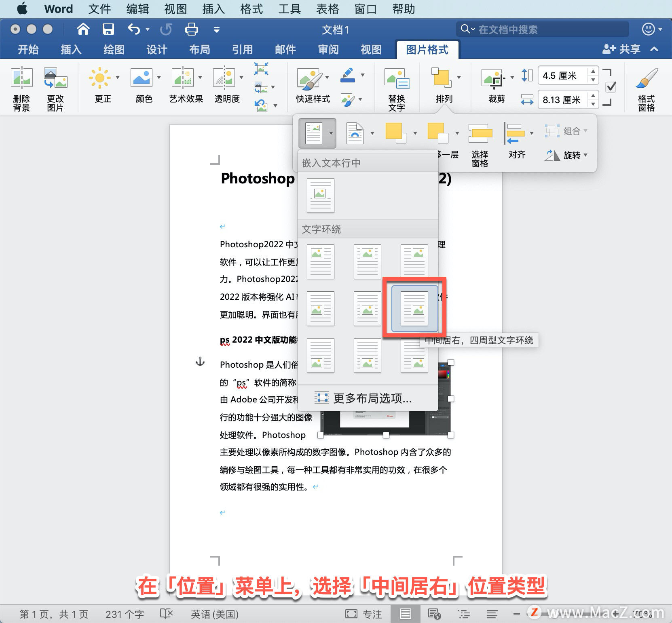Switch to the Web Layout view button
This screenshot has width=672, height=623.
pyautogui.click(x=434, y=614)
